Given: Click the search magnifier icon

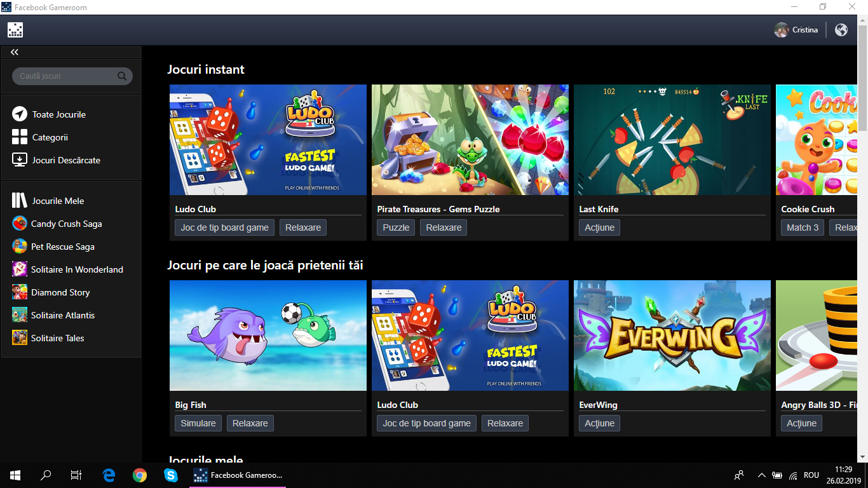Looking at the screenshot, I should click(x=122, y=76).
